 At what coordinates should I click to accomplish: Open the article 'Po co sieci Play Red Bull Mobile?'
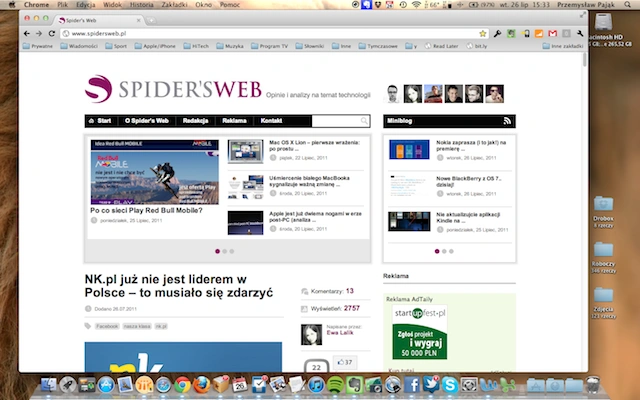click(146, 211)
